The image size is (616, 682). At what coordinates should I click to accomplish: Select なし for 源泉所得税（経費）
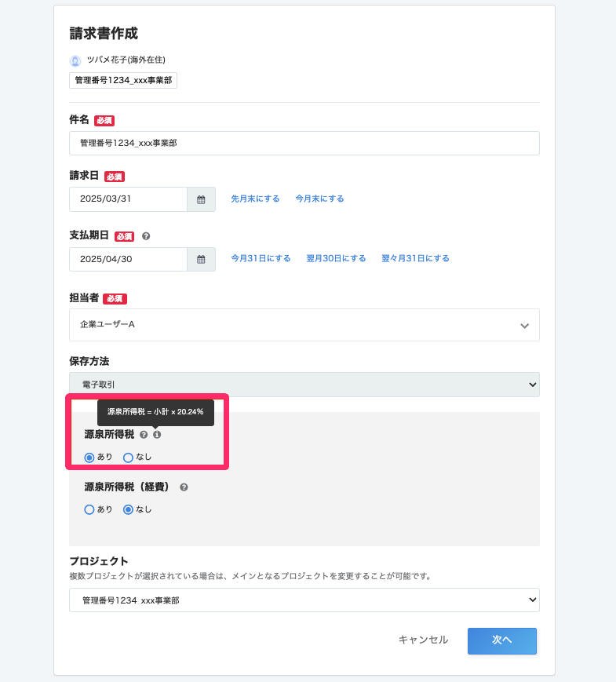(128, 509)
